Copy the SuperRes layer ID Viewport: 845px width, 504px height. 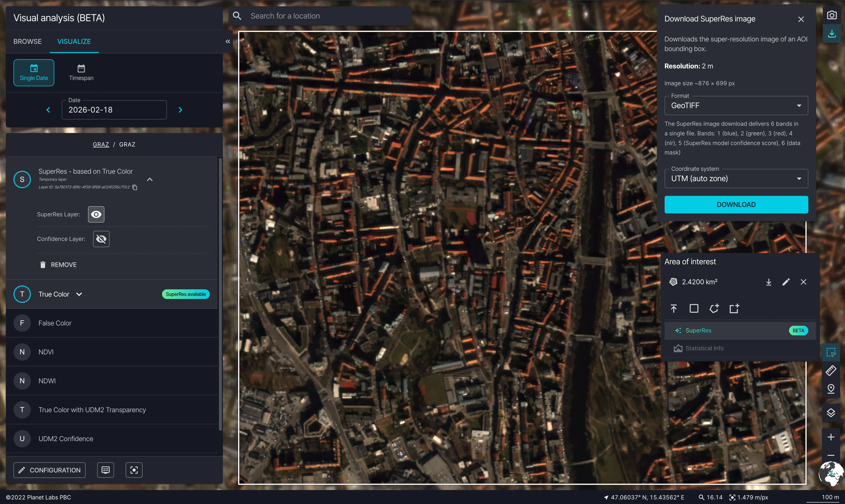point(135,187)
